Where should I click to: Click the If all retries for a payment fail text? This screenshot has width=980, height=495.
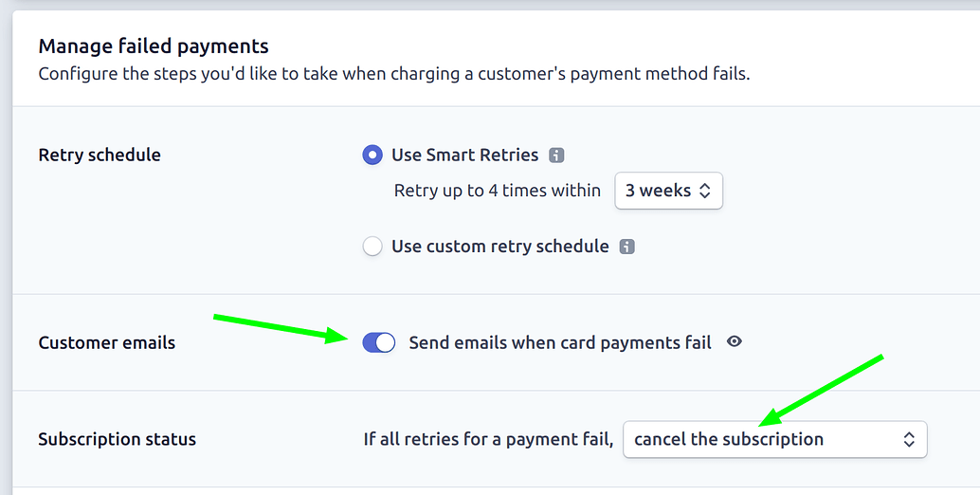(x=488, y=439)
